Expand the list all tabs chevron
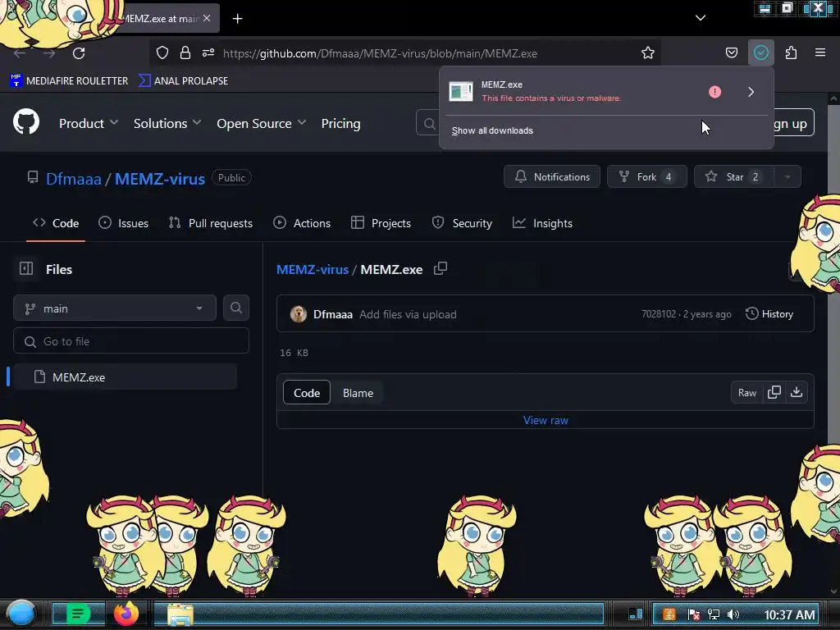The width and height of the screenshot is (840, 630). (701, 18)
